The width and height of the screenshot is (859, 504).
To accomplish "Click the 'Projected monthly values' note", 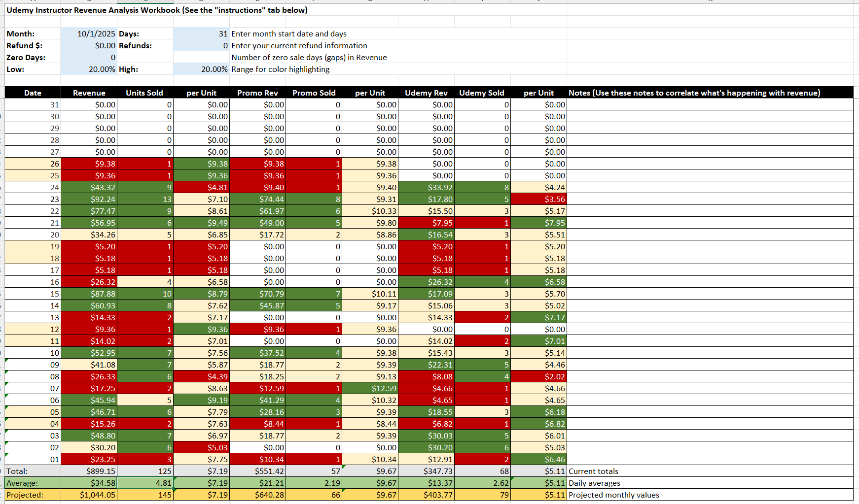I will pos(613,495).
